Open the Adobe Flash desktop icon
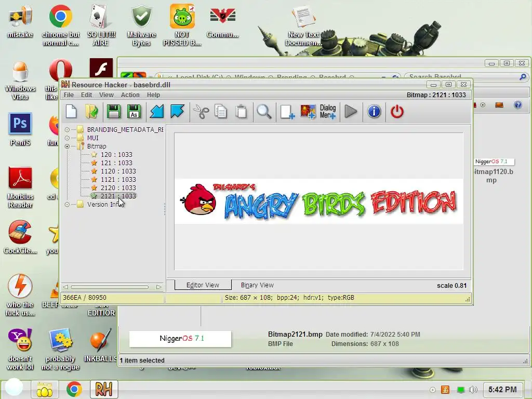The image size is (532, 399). click(x=101, y=68)
